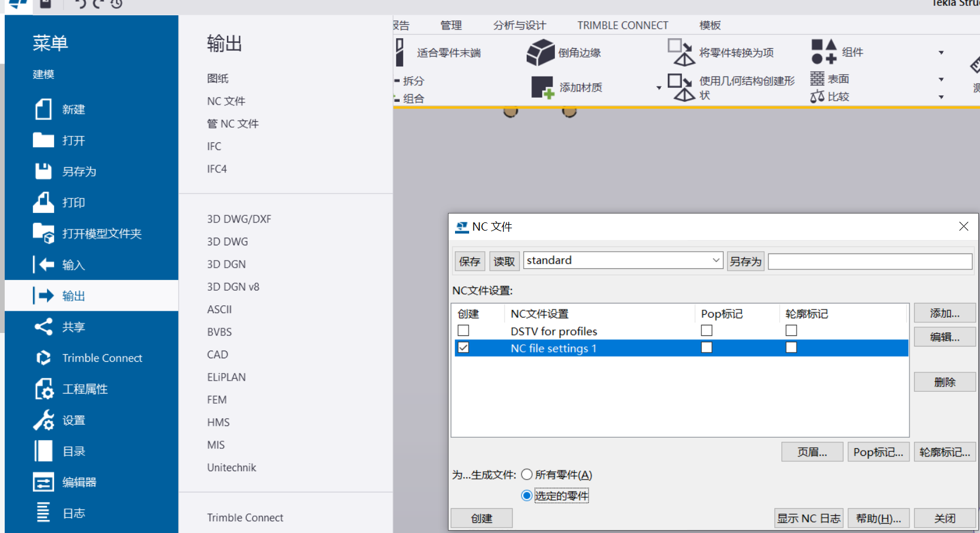The height and width of the screenshot is (533, 980).
Task: Enable 轮廓标记 for NC file settings 1
Action: pos(791,348)
